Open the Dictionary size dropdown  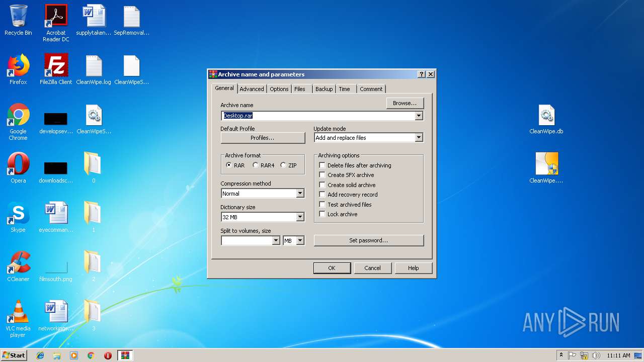300,217
